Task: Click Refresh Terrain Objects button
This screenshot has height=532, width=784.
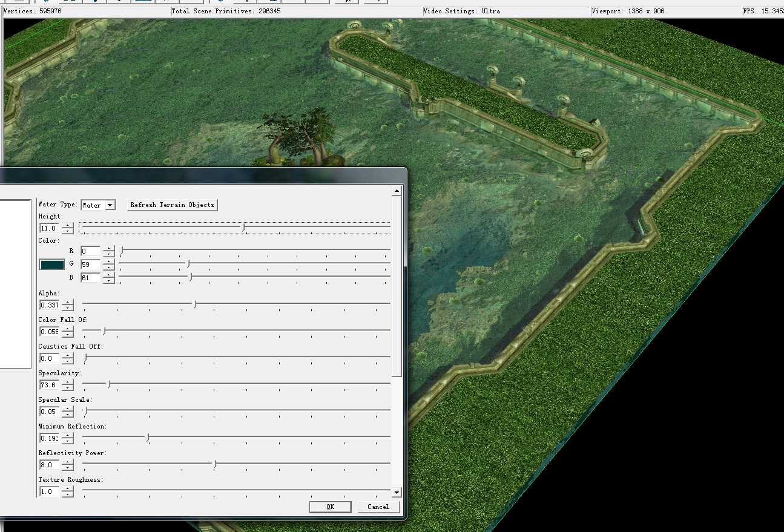Action: (x=173, y=205)
